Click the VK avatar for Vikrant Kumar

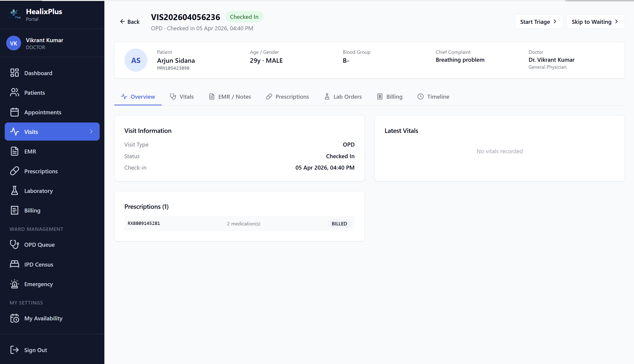pos(13,43)
